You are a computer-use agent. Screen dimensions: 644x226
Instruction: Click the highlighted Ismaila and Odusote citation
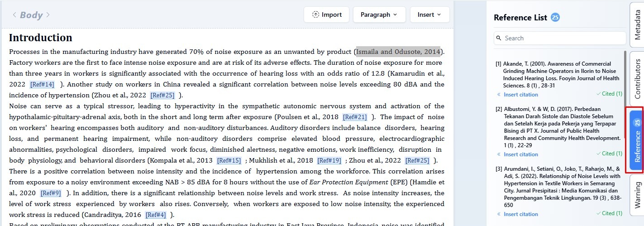[x=398, y=52]
